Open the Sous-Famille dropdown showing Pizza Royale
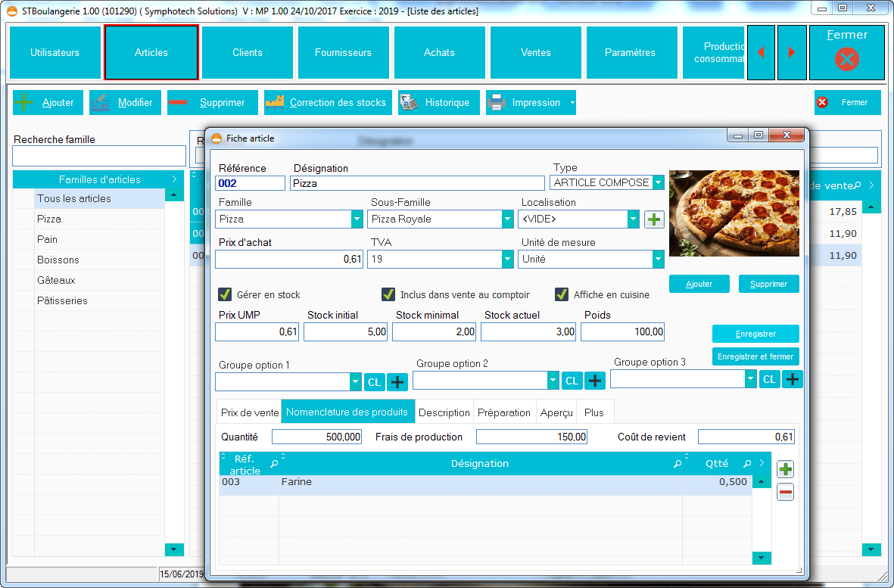The image size is (894, 588). point(507,219)
